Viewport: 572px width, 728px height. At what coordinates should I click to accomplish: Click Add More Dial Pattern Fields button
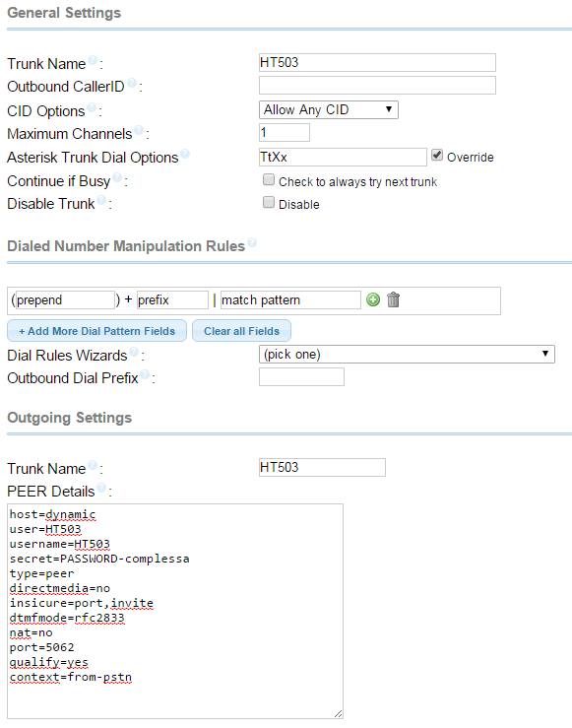click(x=96, y=331)
